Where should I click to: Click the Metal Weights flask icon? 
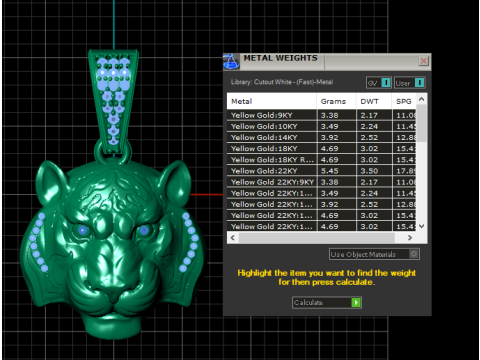231,62
